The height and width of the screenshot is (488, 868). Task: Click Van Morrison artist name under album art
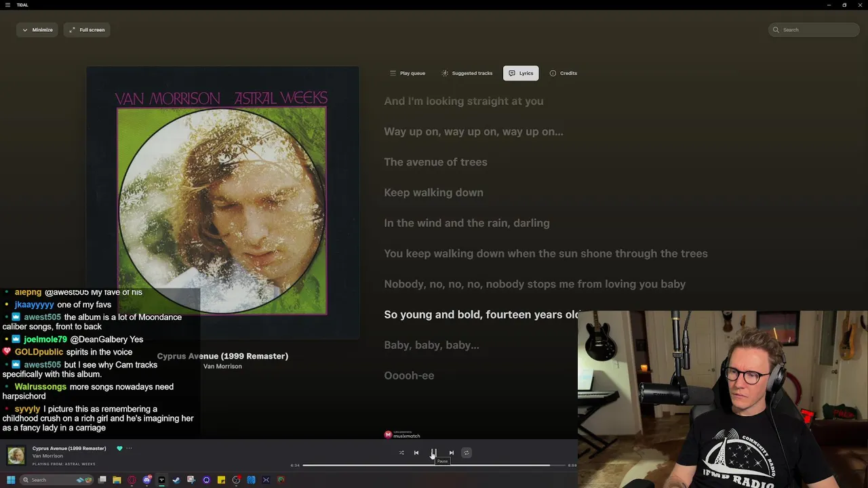[222, 366]
